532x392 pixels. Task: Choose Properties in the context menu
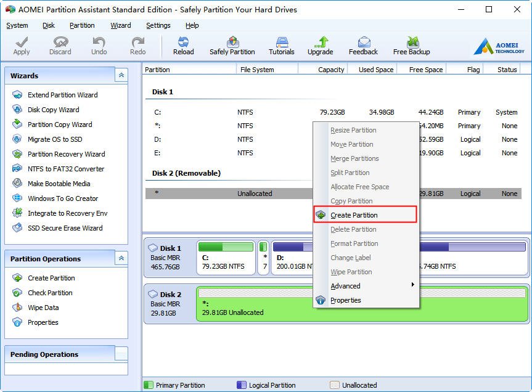coord(365,300)
